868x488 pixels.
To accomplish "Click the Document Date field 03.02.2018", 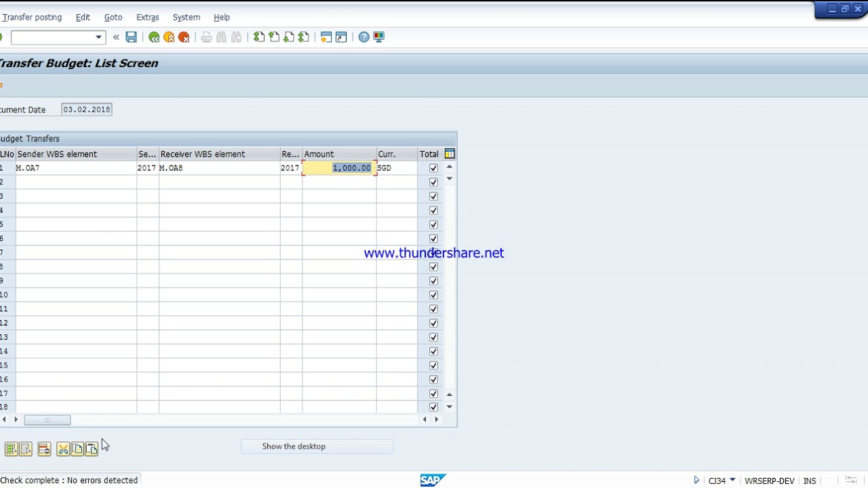I will (86, 109).
